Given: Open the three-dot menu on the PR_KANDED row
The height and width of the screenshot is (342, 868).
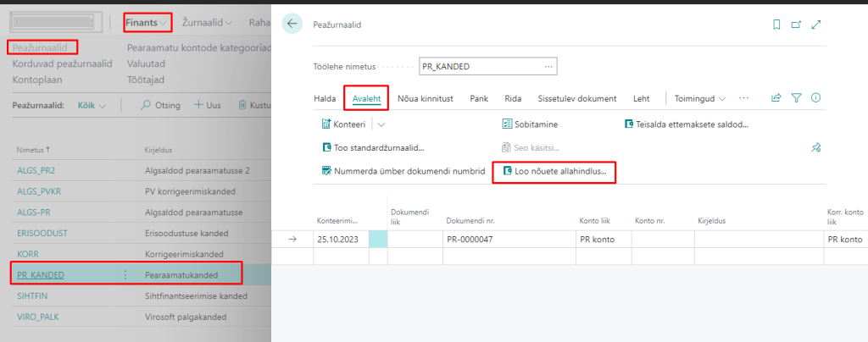Looking at the screenshot, I should (125, 274).
